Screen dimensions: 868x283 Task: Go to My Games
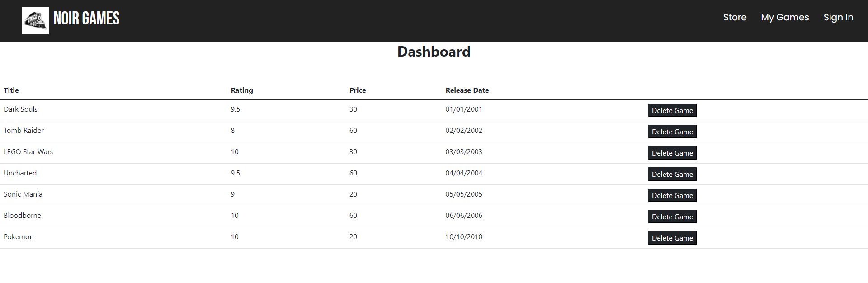[x=785, y=17]
